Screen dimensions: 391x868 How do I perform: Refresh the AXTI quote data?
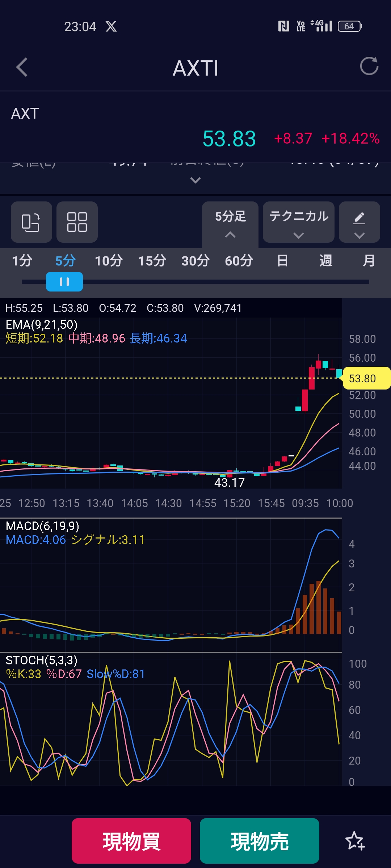(x=369, y=66)
